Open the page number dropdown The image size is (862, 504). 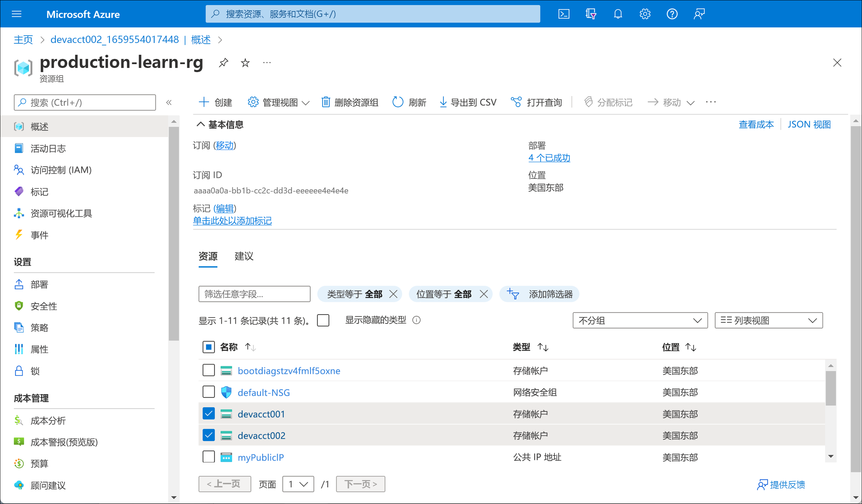298,484
